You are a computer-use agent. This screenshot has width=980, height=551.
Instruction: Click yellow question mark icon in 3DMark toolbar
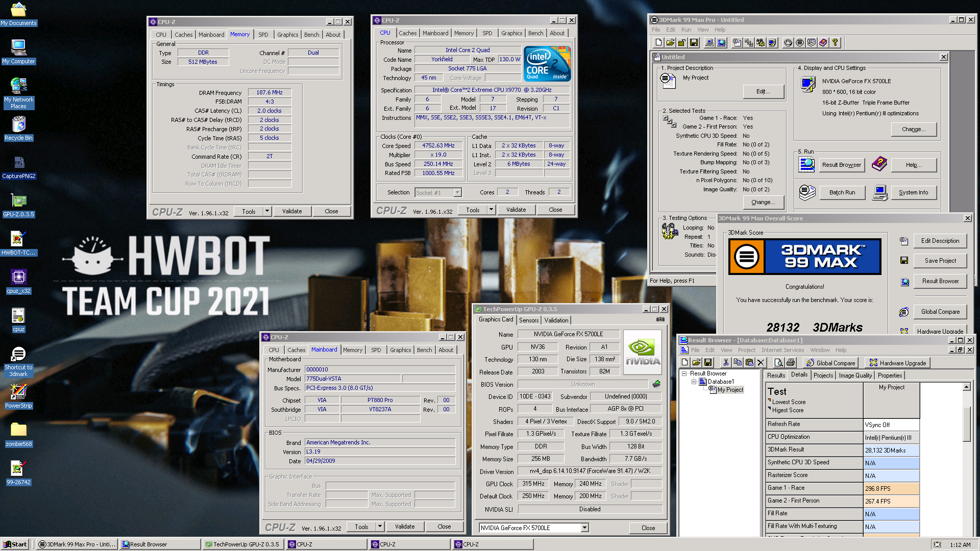click(x=835, y=42)
